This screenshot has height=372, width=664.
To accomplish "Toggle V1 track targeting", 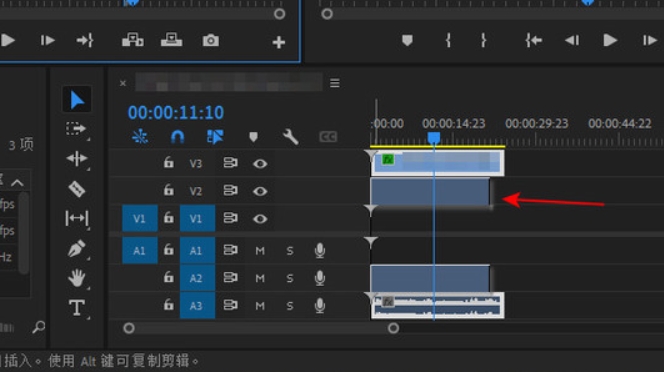I will click(x=197, y=218).
